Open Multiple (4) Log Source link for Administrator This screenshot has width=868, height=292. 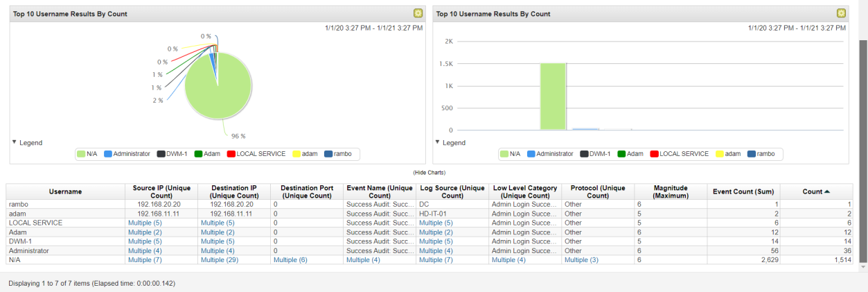point(436,250)
